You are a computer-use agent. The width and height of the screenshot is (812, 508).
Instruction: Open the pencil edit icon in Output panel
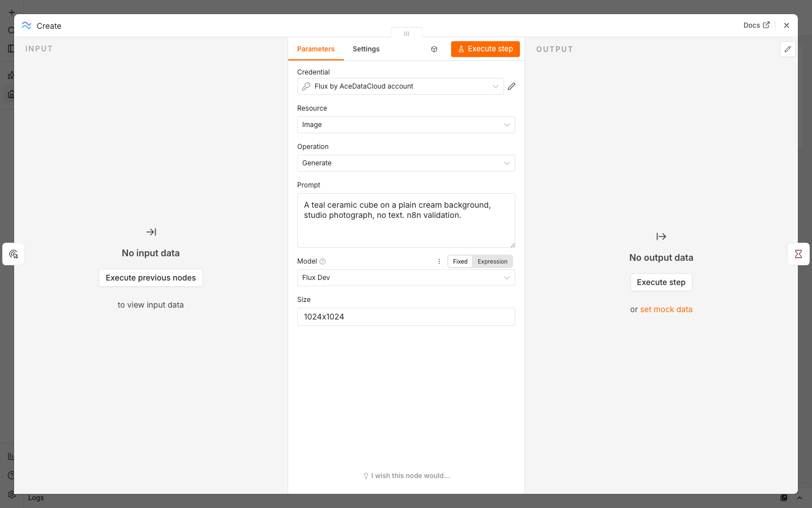[x=788, y=49]
